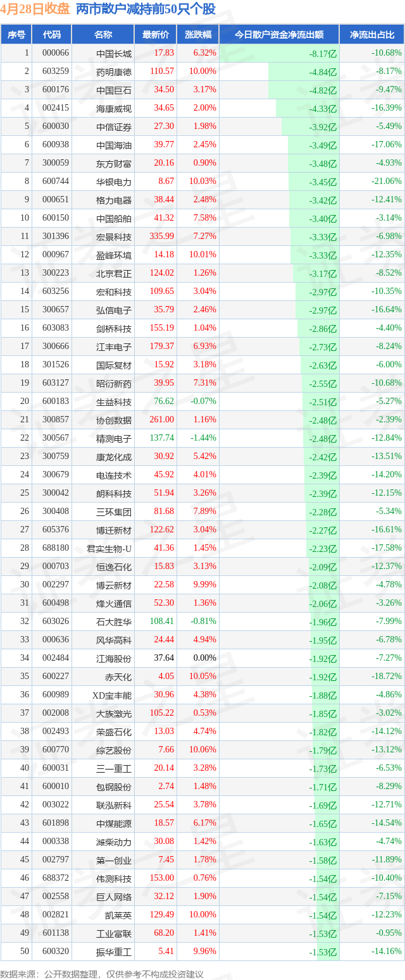405x980 pixels.
Task: Click the title 4月28日收盘
Action: point(35,9)
